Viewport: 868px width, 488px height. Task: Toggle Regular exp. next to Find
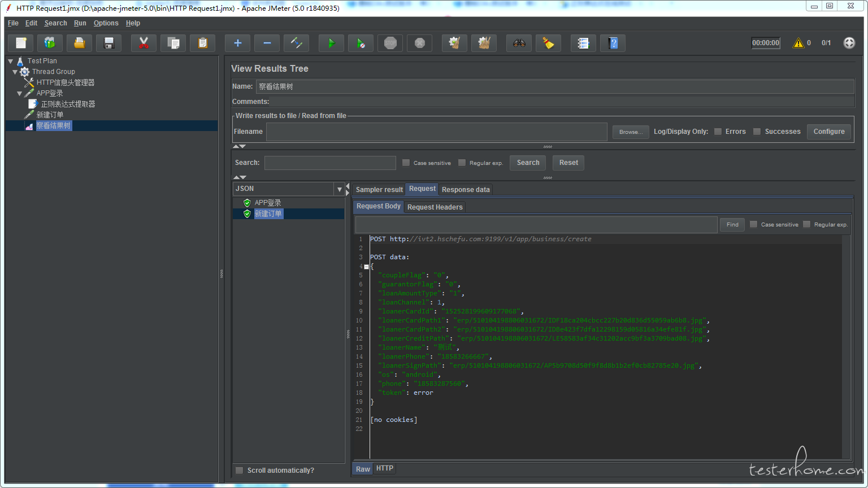[x=806, y=224]
